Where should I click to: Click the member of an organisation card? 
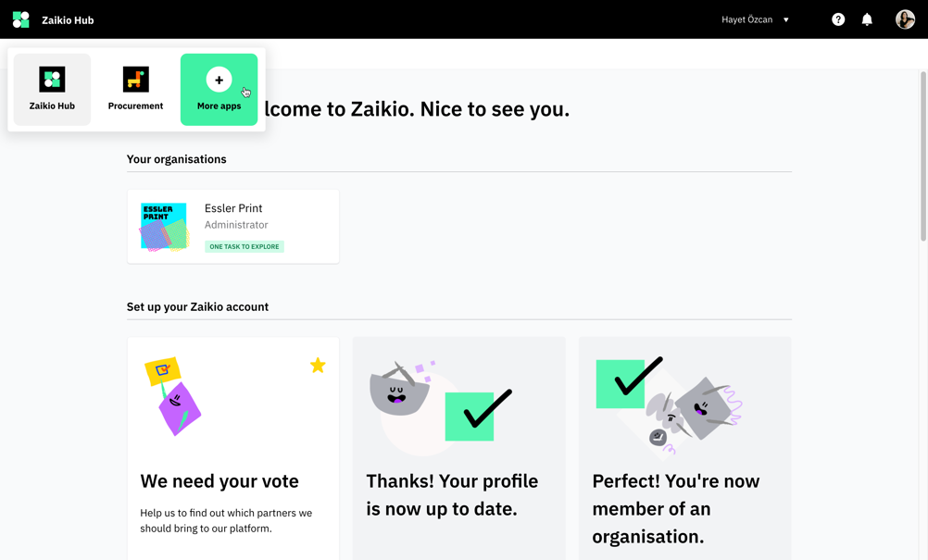(x=684, y=448)
